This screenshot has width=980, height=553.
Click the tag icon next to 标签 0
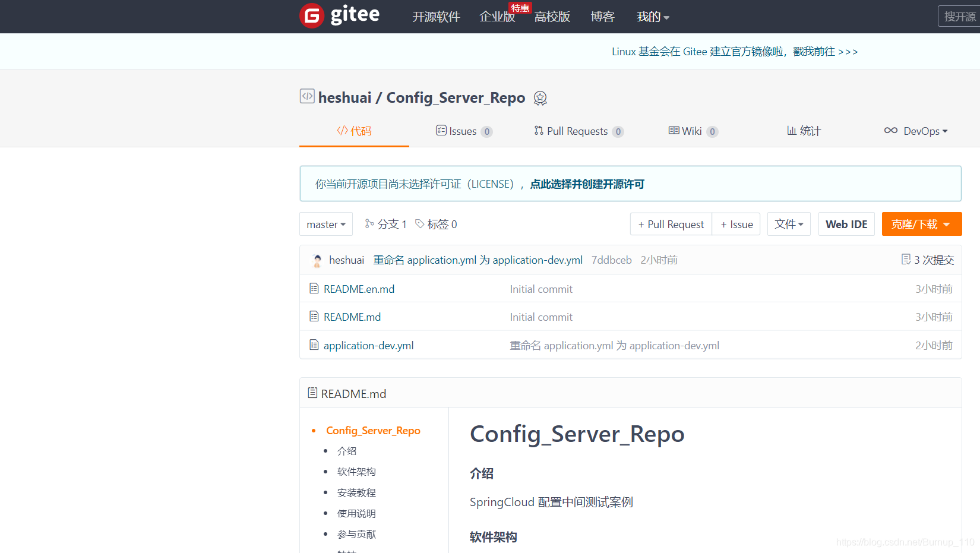point(419,223)
